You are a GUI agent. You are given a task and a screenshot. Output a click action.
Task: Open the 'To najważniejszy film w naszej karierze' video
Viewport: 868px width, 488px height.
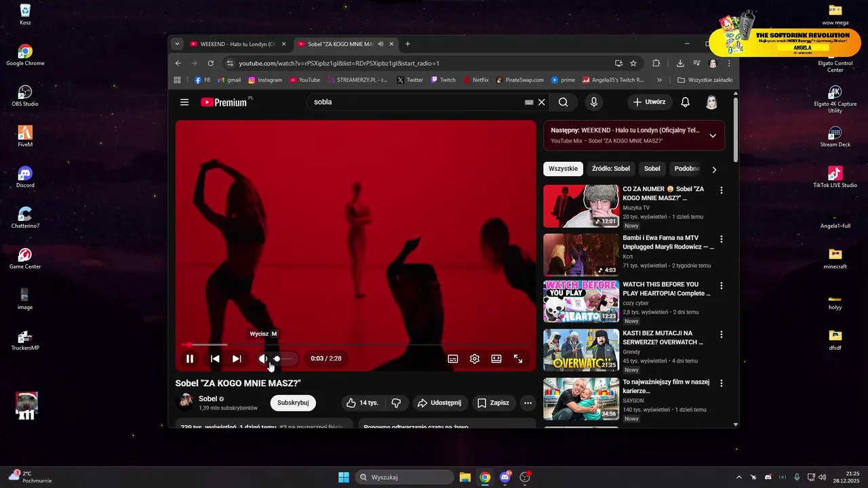581,399
